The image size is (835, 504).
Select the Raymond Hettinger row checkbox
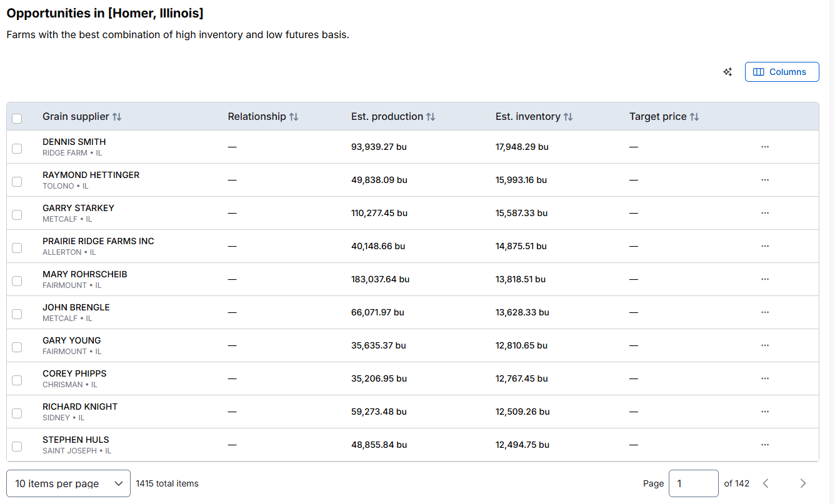click(x=17, y=181)
